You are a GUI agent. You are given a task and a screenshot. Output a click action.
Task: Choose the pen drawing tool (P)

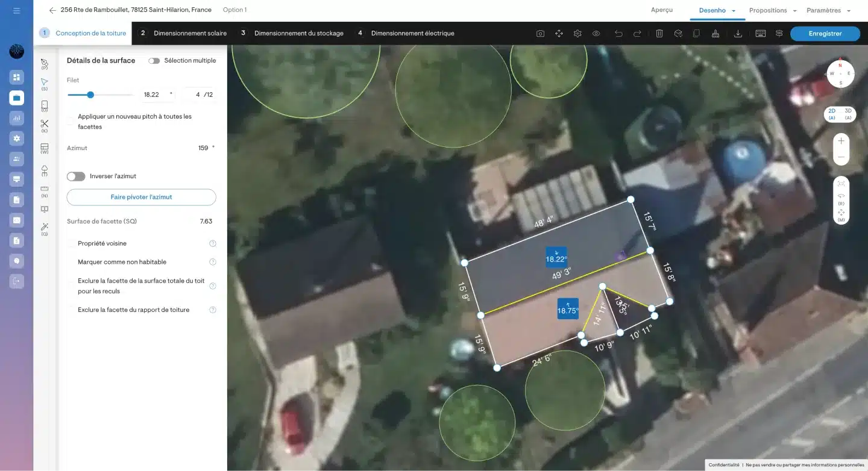(x=45, y=63)
